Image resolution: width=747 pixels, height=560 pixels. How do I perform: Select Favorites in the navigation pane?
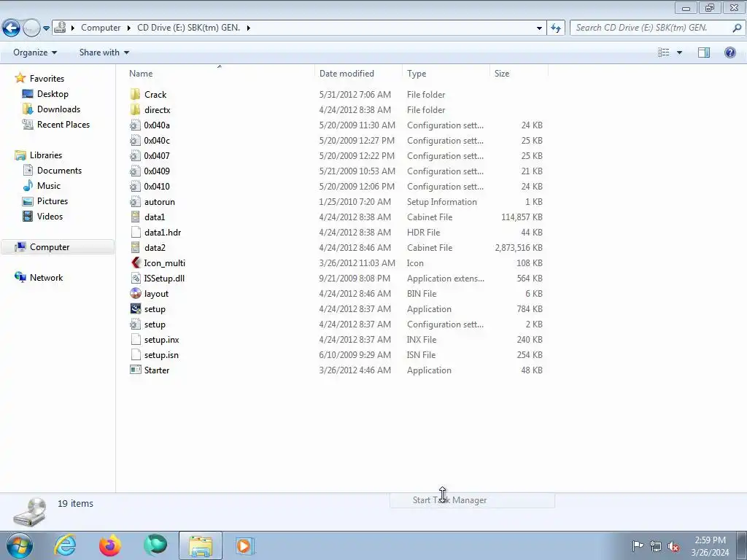click(47, 79)
